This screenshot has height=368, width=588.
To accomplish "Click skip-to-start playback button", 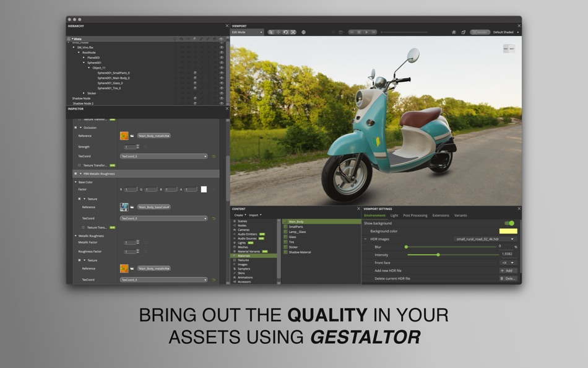I will 352,32.
